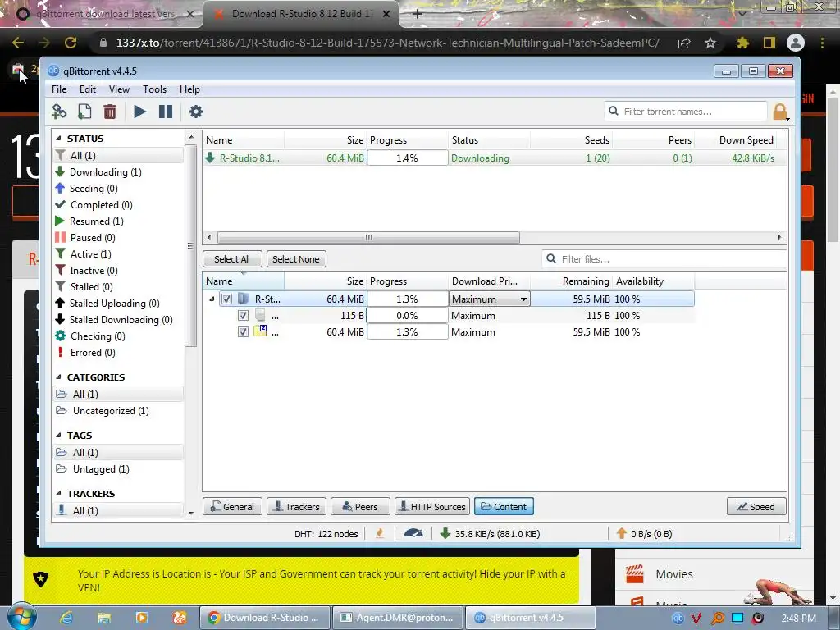840x630 pixels.
Task: Collapse the TRACKERS section
Action: [58, 493]
